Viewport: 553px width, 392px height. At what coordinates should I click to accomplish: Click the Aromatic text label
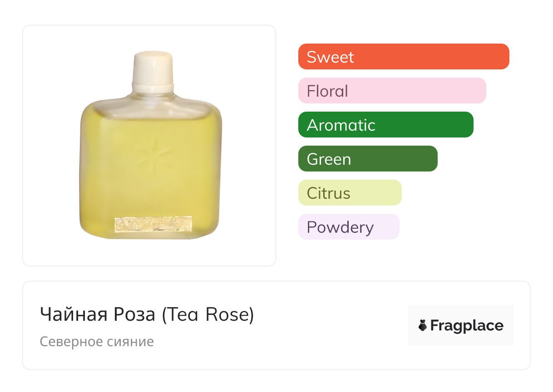[x=341, y=125]
